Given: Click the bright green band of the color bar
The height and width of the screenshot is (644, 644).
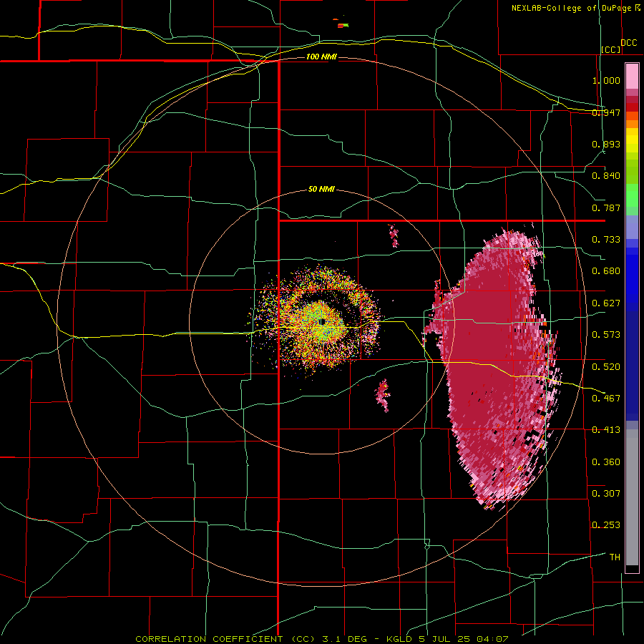Looking at the screenshot, I should (x=632, y=195).
